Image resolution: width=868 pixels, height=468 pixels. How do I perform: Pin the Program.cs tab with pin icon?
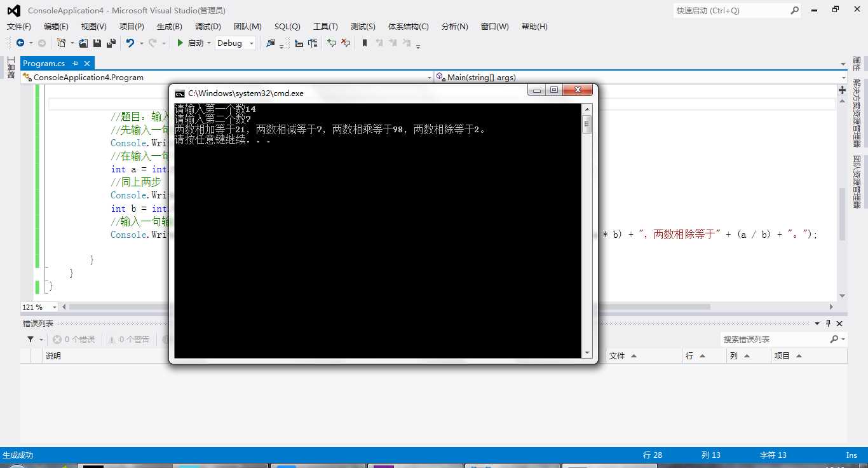click(x=75, y=64)
